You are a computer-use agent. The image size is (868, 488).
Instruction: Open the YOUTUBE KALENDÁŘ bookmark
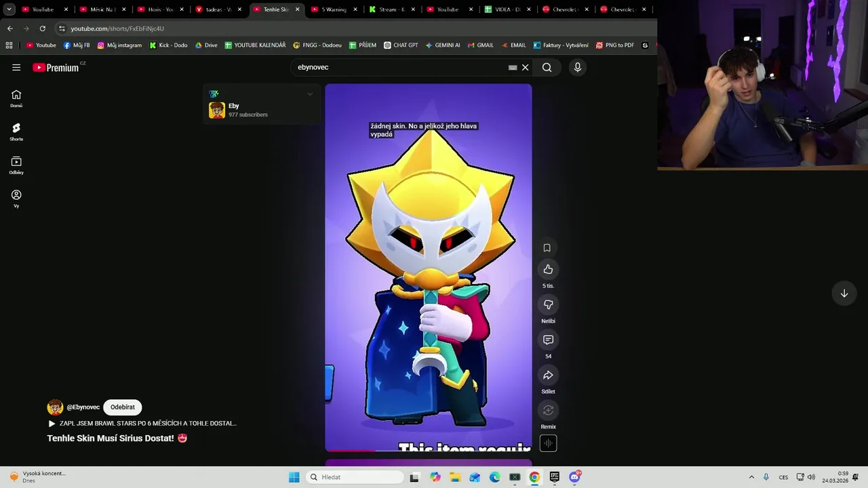point(255,45)
